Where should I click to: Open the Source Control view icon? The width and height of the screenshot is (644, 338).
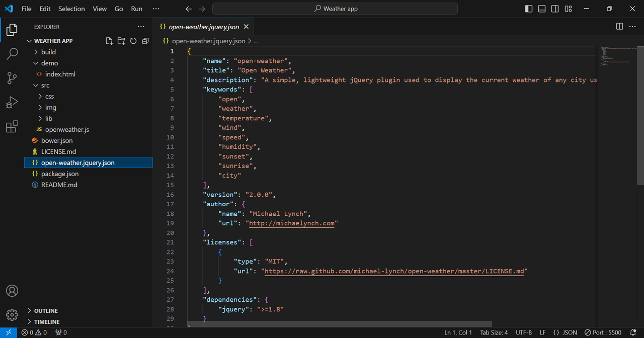click(x=12, y=78)
